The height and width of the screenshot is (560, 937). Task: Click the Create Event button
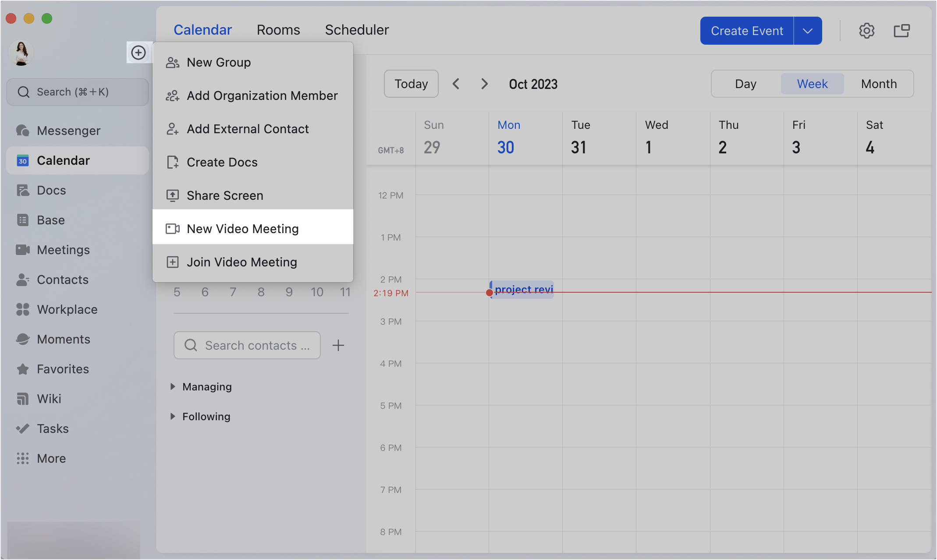(746, 30)
